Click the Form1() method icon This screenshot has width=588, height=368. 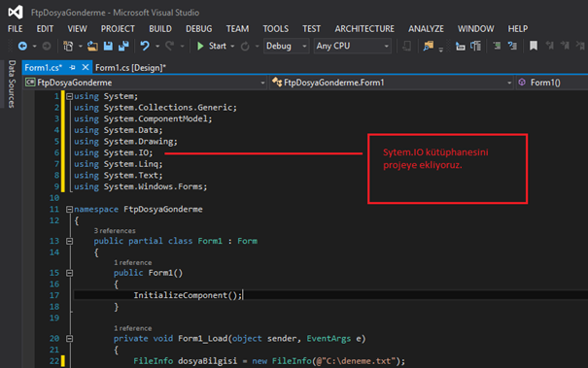click(522, 83)
